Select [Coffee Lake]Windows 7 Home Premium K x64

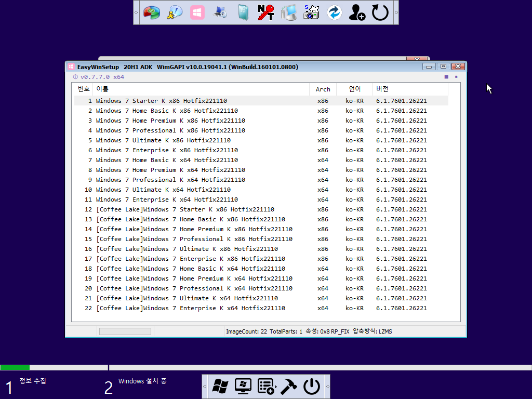point(261,278)
